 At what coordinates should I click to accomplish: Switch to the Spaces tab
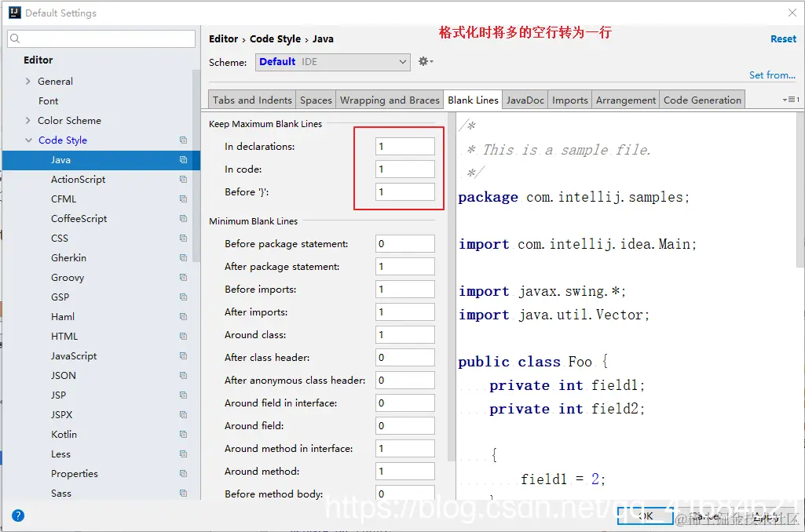316,100
